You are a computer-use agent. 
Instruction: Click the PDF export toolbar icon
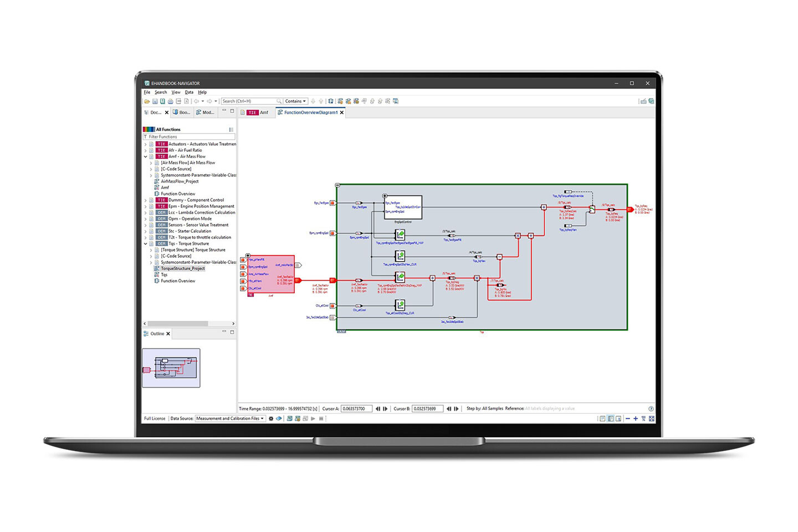186,101
